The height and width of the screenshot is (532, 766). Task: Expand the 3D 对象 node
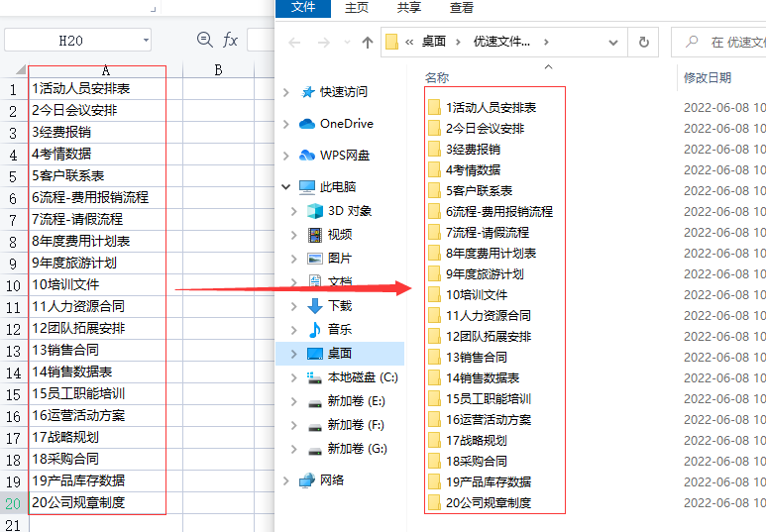click(x=294, y=211)
